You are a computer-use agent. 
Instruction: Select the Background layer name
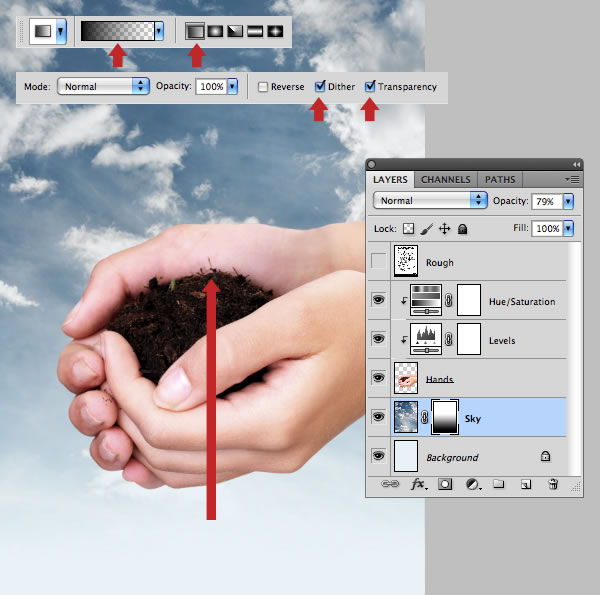click(x=452, y=458)
